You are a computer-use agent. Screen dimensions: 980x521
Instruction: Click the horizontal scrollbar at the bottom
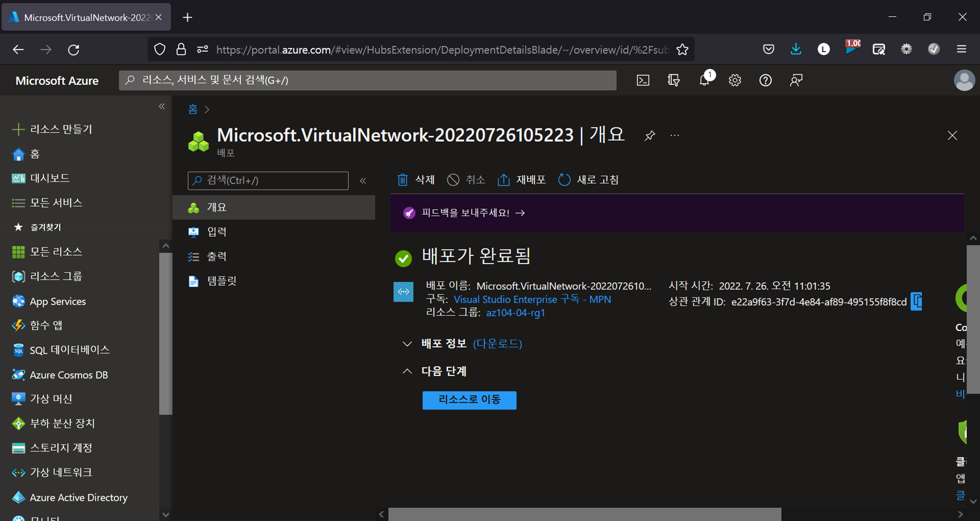[x=585, y=514]
